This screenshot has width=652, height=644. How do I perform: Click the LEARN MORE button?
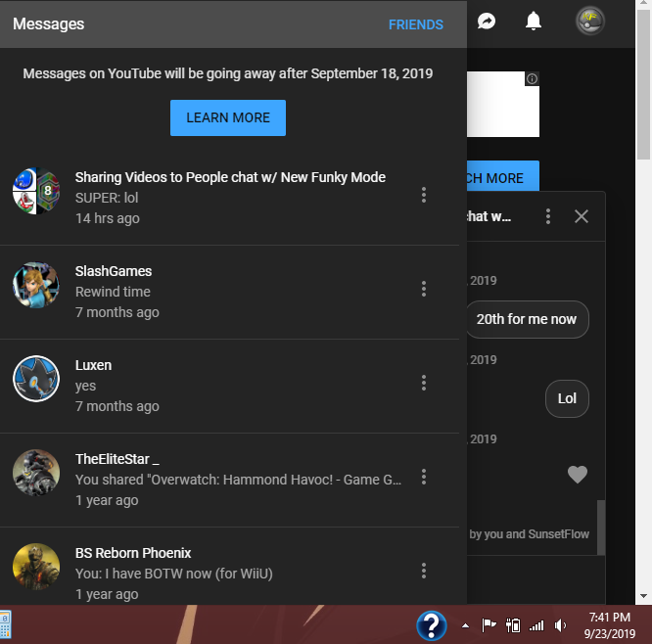(x=228, y=117)
